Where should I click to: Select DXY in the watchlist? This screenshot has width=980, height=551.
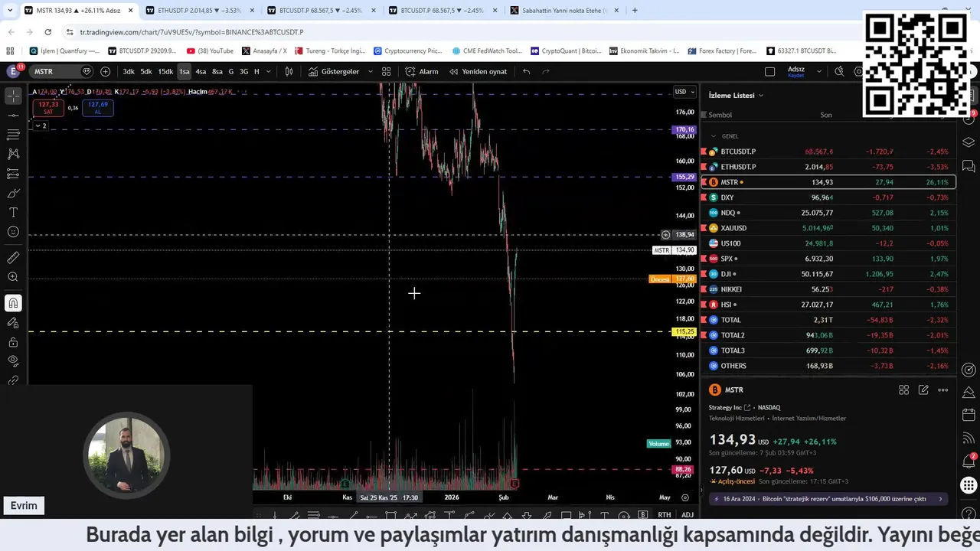click(x=828, y=197)
